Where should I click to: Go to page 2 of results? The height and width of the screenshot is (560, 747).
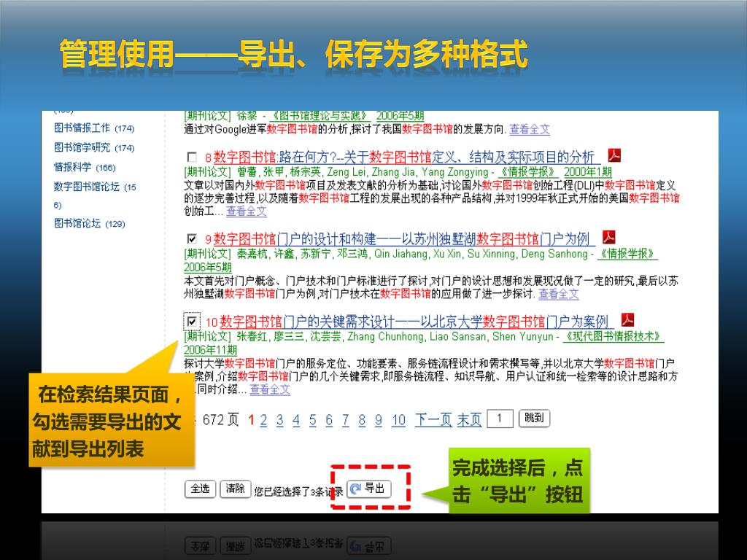coord(263,420)
